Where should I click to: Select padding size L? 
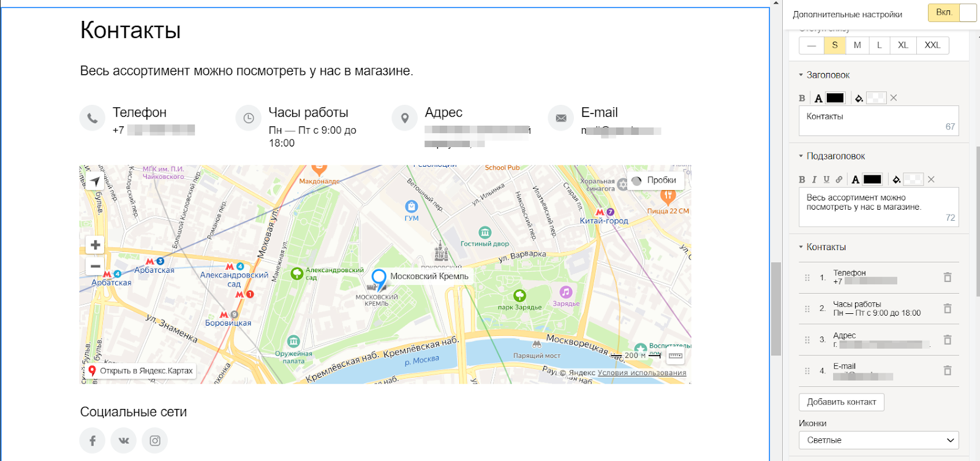880,45
